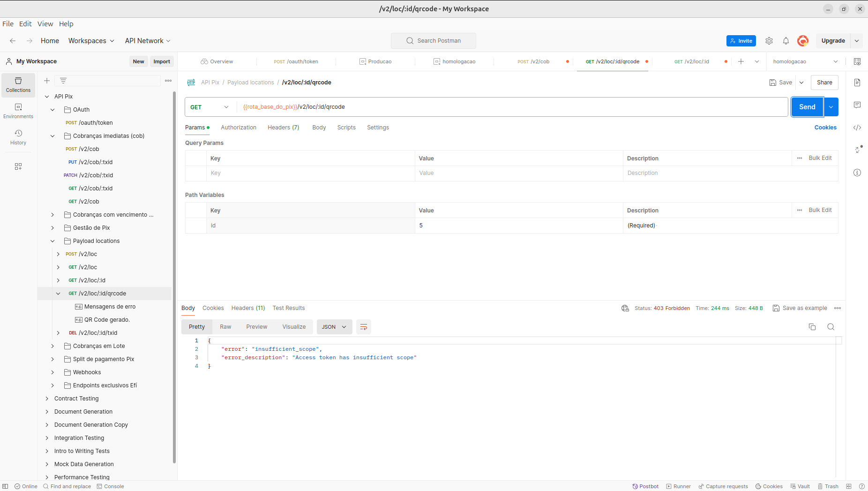Show the Raw response view
The image size is (868, 491).
coord(225,327)
